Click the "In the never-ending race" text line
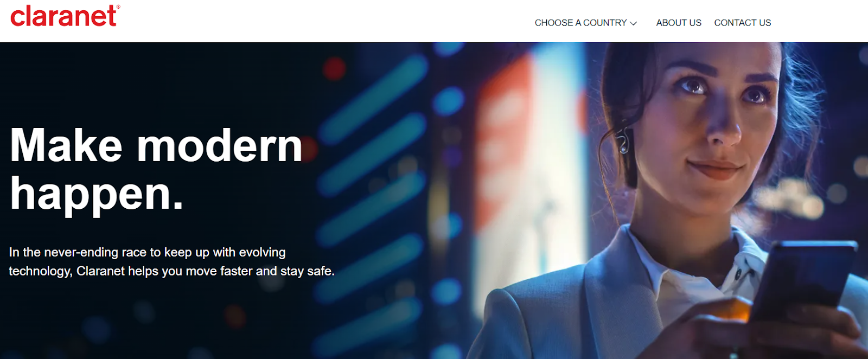 tap(147, 252)
